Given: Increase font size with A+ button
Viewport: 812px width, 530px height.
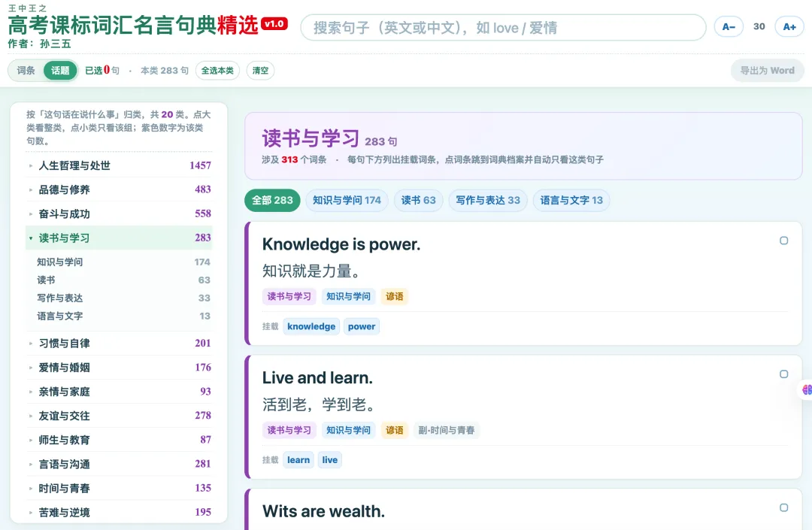Looking at the screenshot, I should [x=789, y=27].
